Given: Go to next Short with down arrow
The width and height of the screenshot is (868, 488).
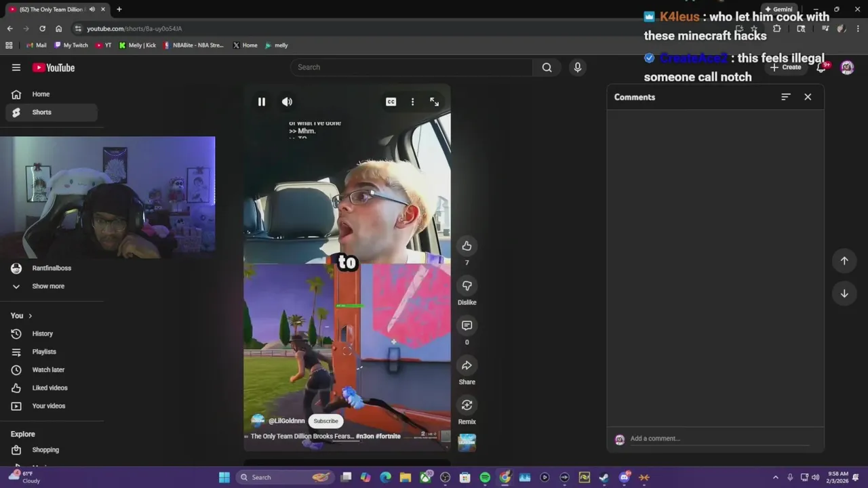Looking at the screenshot, I should [x=844, y=293].
